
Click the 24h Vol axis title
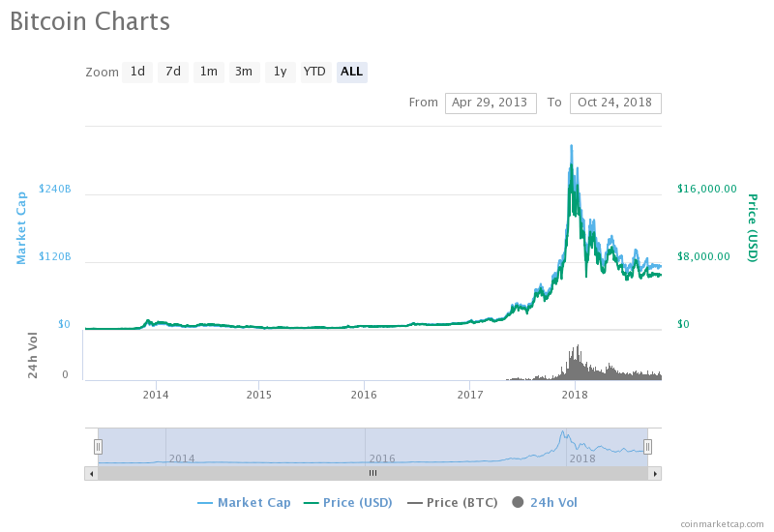click(x=33, y=356)
